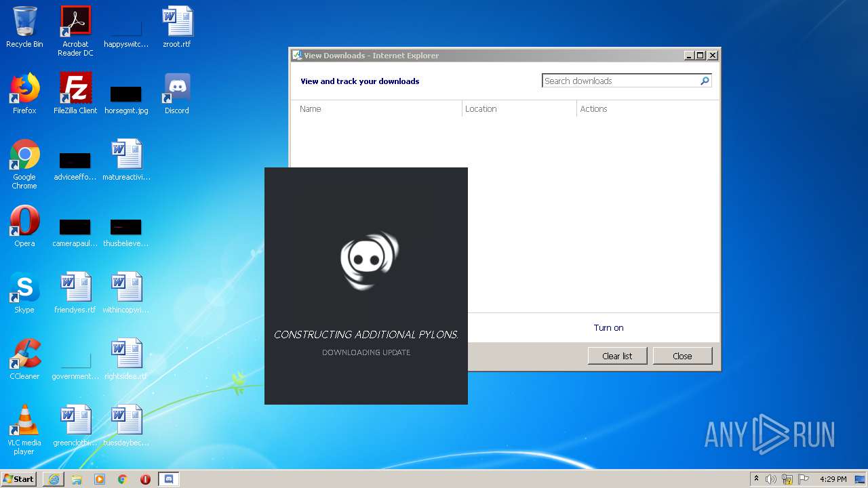Click the Start button
The height and width of the screenshot is (488, 868).
pos(19,479)
